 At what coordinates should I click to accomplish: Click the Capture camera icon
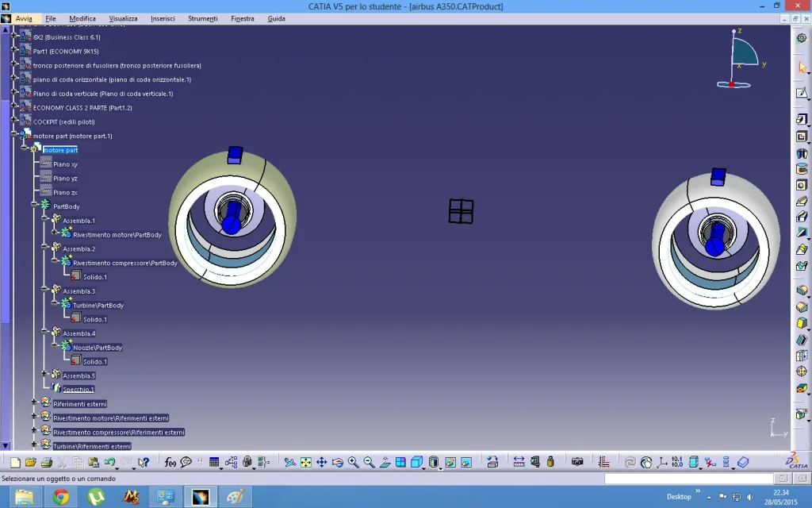click(x=577, y=462)
